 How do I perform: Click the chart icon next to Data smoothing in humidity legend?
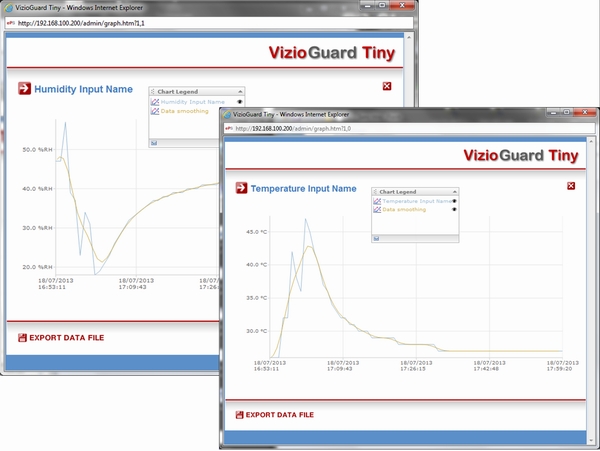pyautogui.click(x=155, y=111)
